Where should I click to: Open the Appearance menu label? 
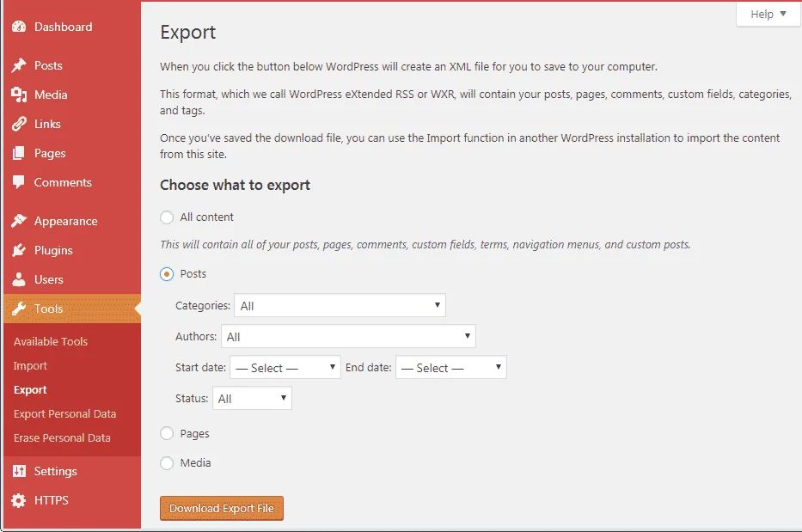coord(65,221)
